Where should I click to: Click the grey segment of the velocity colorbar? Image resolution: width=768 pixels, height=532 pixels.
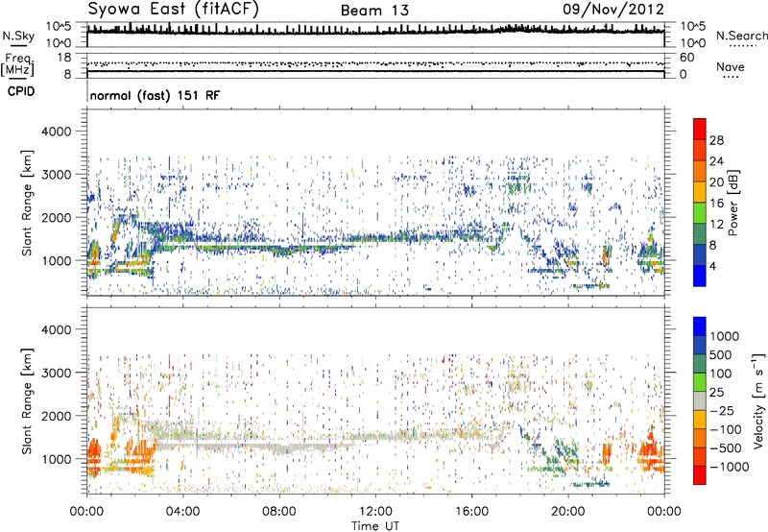pos(700,401)
